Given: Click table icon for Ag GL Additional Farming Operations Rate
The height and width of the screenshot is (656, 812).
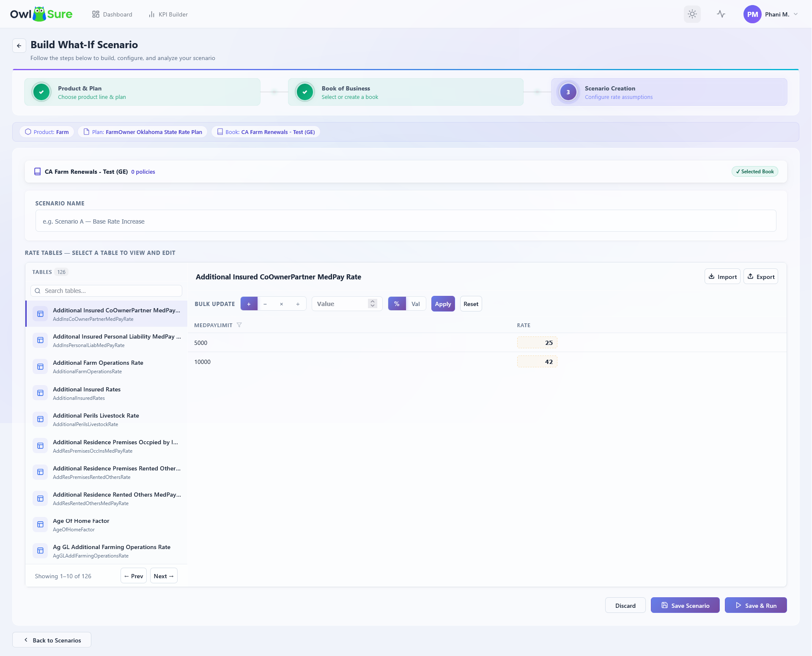Looking at the screenshot, I should [x=40, y=551].
